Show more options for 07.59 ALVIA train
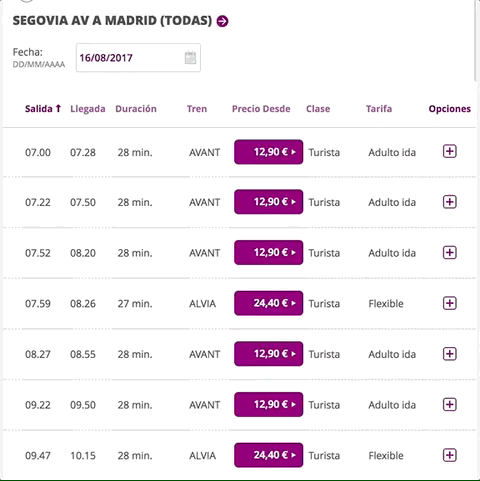The width and height of the screenshot is (480, 481). coord(449,303)
